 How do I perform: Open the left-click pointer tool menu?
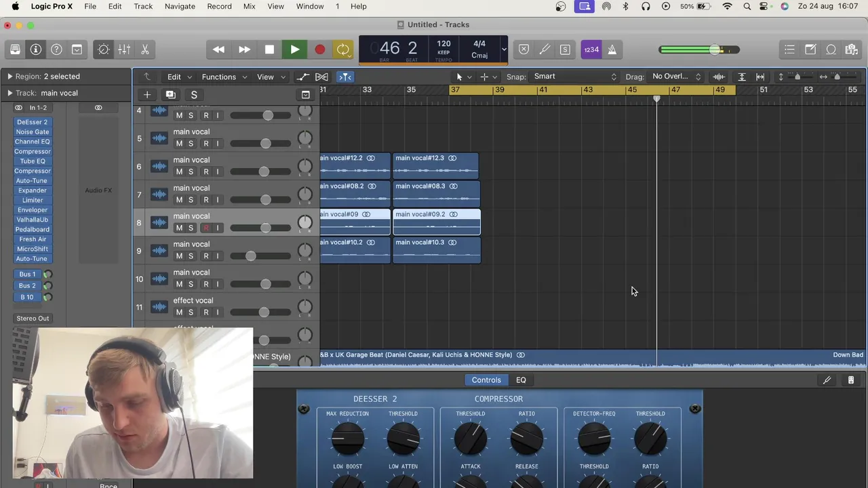463,77
